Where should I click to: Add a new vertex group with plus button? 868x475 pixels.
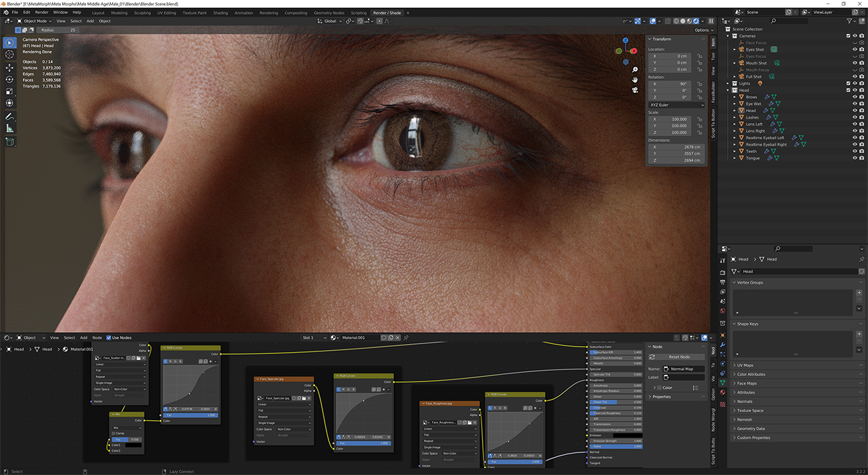click(x=859, y=293)
